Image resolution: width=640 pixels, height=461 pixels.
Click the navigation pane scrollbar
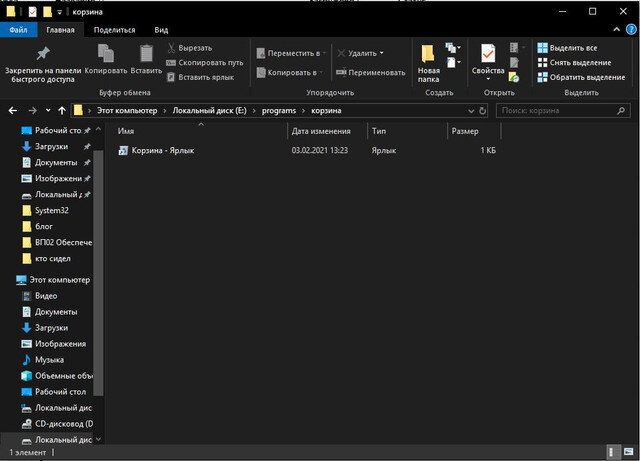point(98,273)
